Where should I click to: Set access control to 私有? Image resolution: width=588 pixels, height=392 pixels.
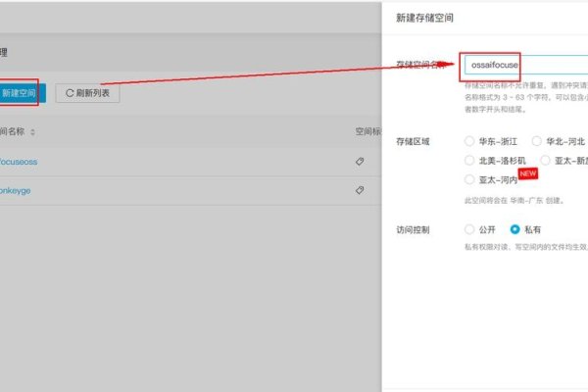click(514, 229)
